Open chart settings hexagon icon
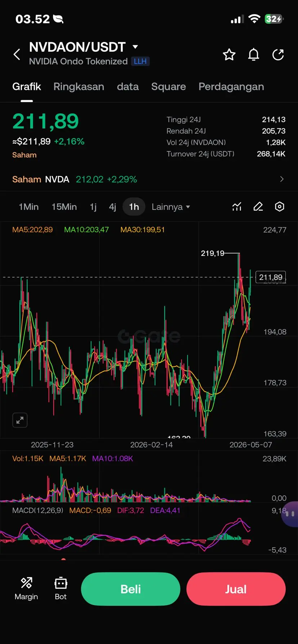 280,207
